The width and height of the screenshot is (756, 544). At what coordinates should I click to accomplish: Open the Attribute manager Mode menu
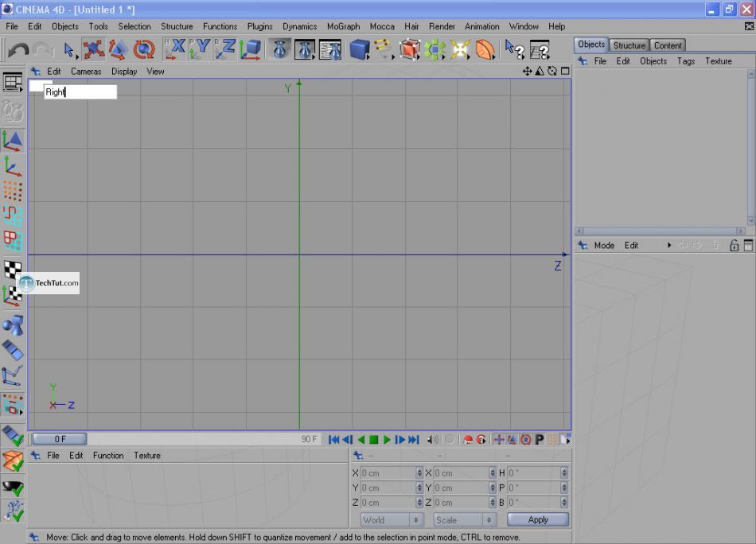[x=604, y=245]
